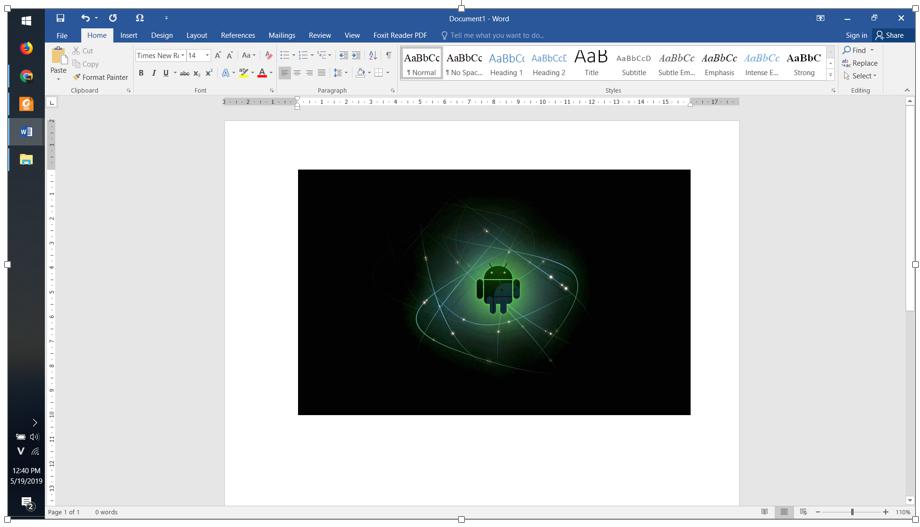920x527 pixels.
Task: Click the Save icon in the title bar
Action: click(x=60, y=18)
